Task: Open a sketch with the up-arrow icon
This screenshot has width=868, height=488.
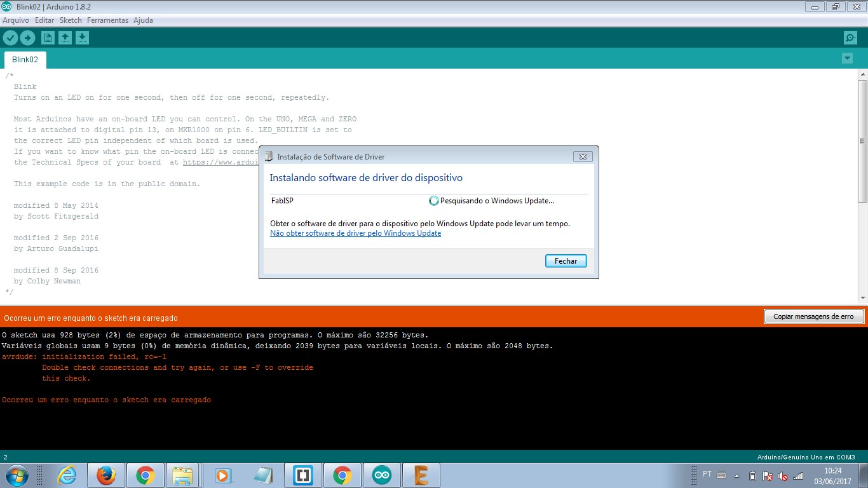Action: click(x=65, y=38)
